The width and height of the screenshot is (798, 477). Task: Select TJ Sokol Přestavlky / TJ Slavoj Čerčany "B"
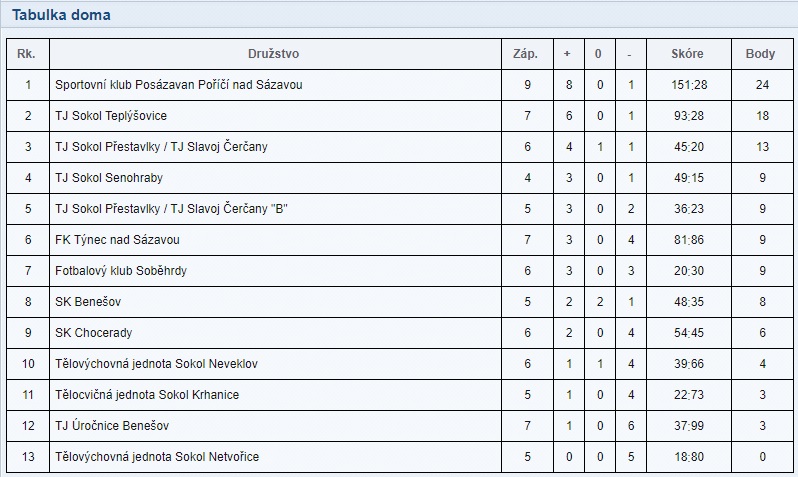click(x=172, y=209)
